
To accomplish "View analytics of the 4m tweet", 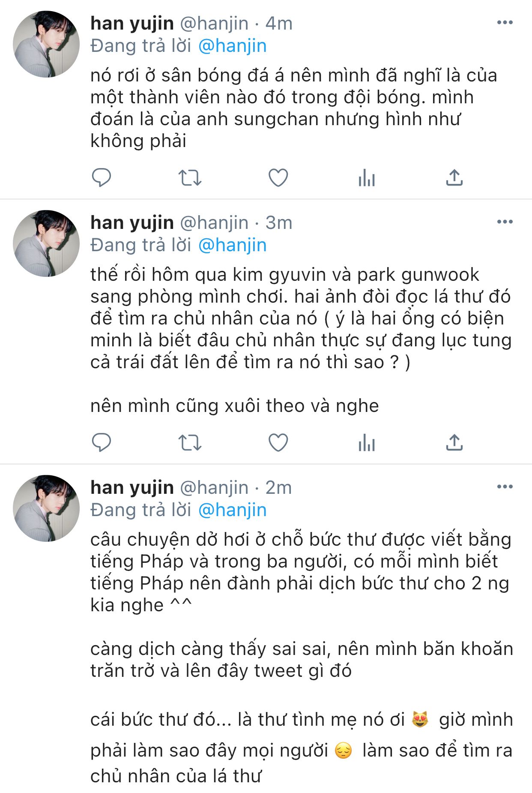I will point(367,177).
